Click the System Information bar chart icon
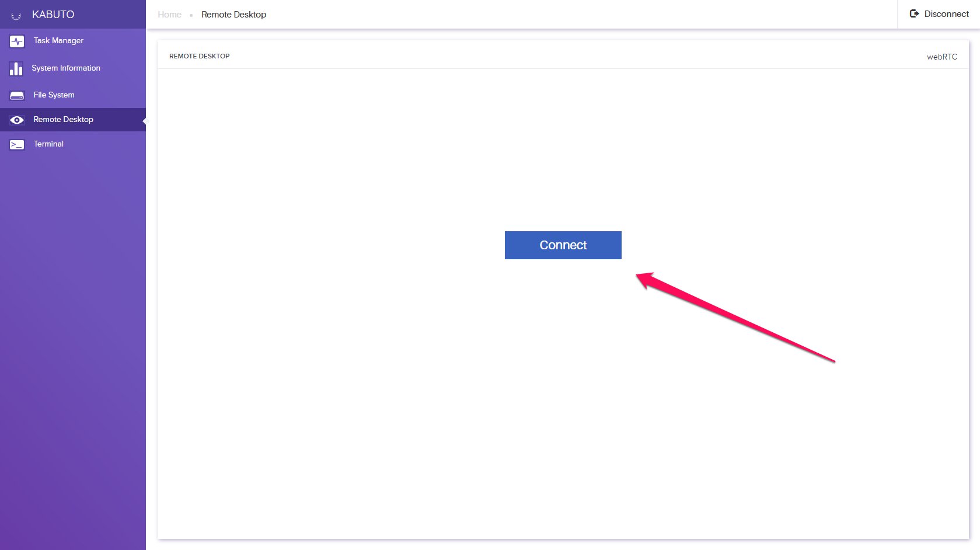Viewport: 980px width, 550px height. point(16,68)
